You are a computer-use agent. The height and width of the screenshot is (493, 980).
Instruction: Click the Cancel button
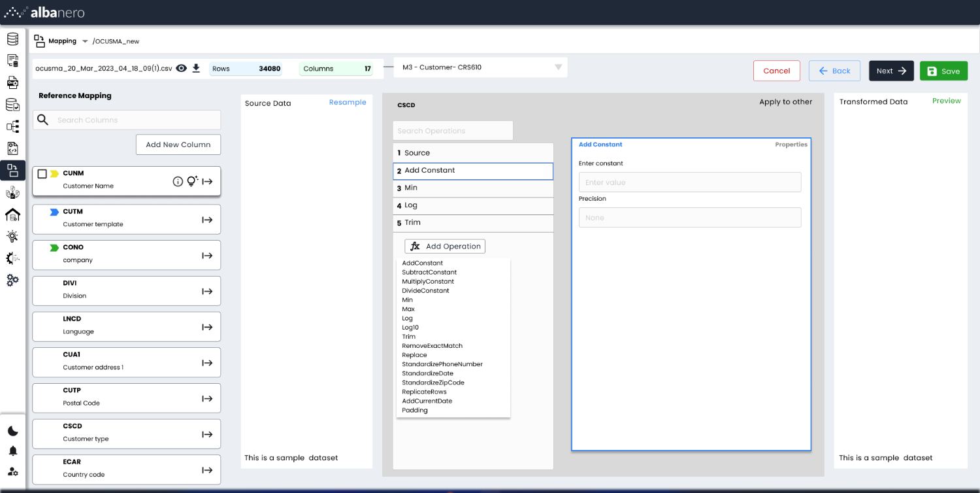tap(777, 71)
